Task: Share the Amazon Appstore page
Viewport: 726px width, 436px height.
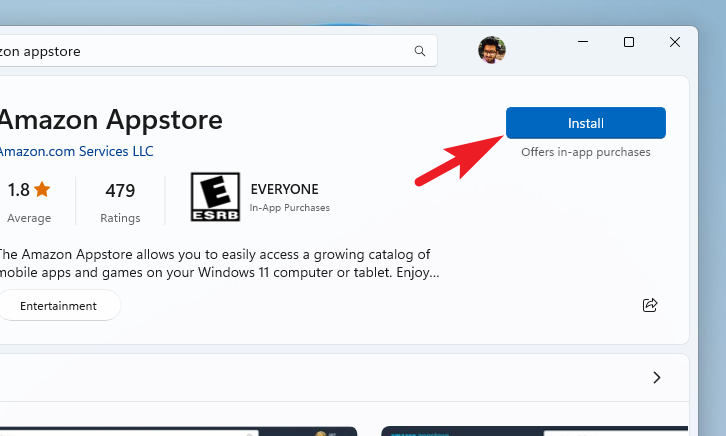Action: pos(650,305)
